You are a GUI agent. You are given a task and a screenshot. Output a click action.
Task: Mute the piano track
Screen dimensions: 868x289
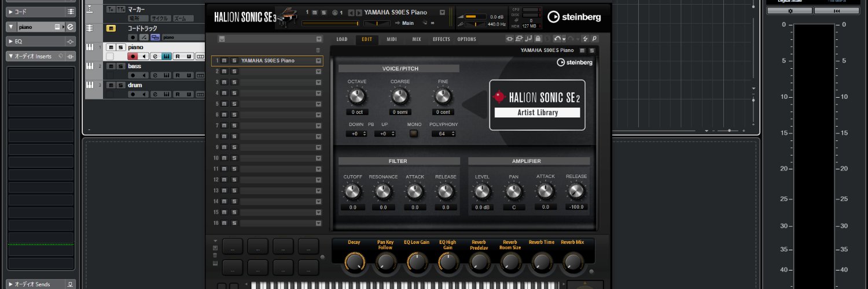(111, 47)
